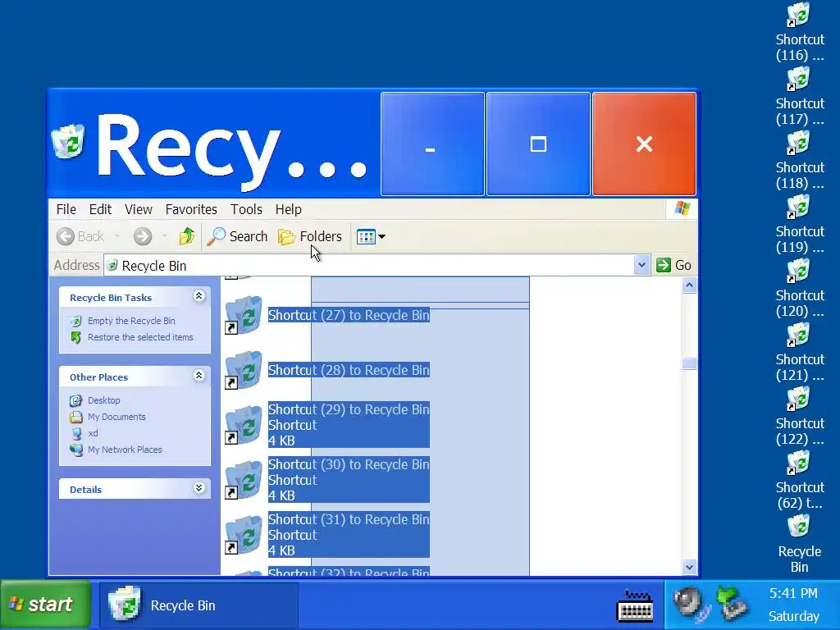Click the Windows flag logo in menu bar
Image resolution: width=840 pixels, height=630 pixels.
[682, 208]
